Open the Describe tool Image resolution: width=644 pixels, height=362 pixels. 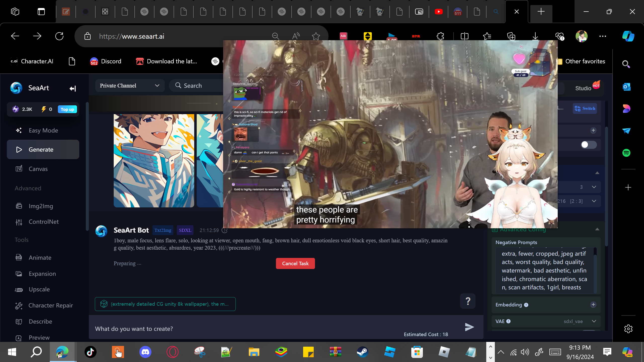coord(43,322)
